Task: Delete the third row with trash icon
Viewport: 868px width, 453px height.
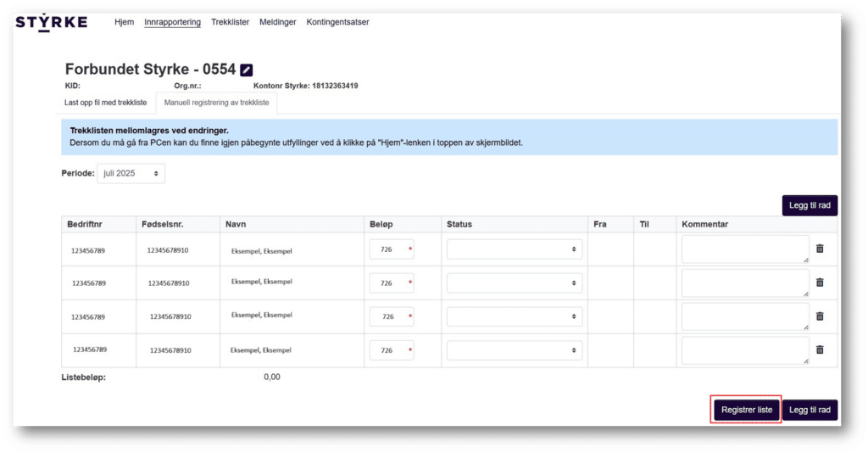Action: (x=820, y=316)
